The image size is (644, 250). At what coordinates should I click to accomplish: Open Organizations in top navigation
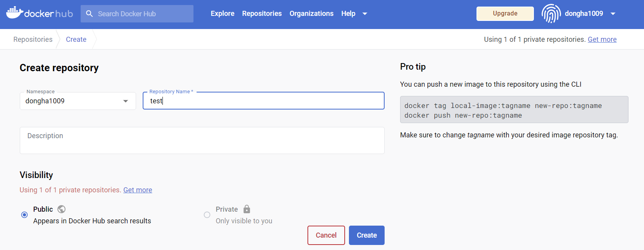pos(311,14)
